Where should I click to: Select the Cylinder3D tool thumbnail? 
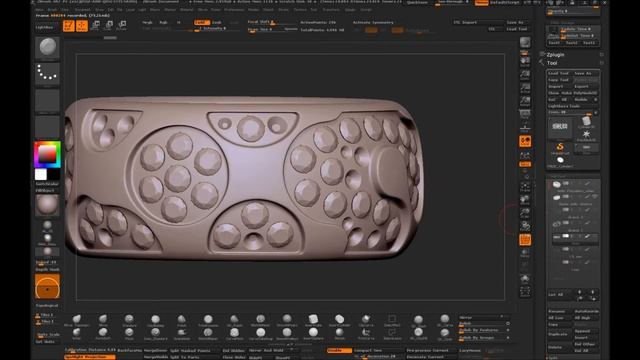pyautogui.click(x=586, y=122)
